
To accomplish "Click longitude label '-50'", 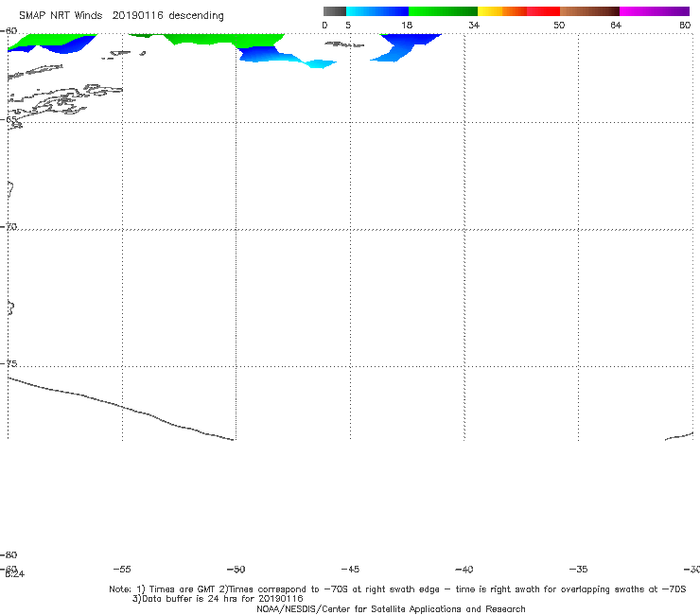I will point(236,570).
